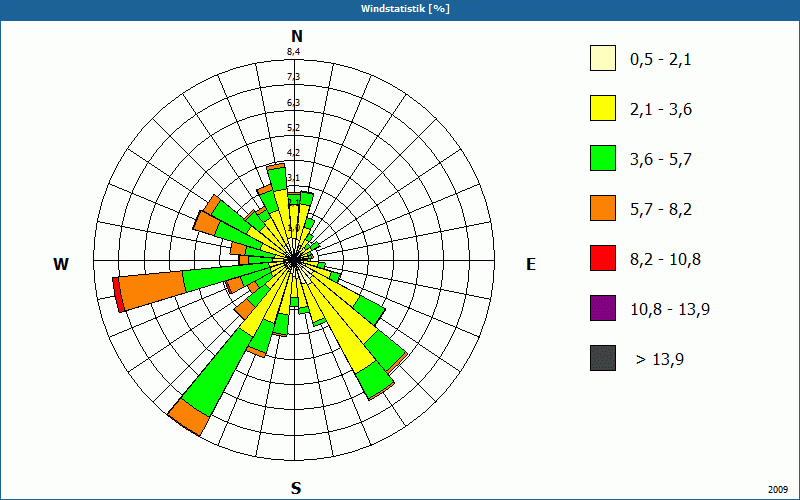
Task: Click the orange tip of the longest southwest bar
Action: (x=189, y=417)
